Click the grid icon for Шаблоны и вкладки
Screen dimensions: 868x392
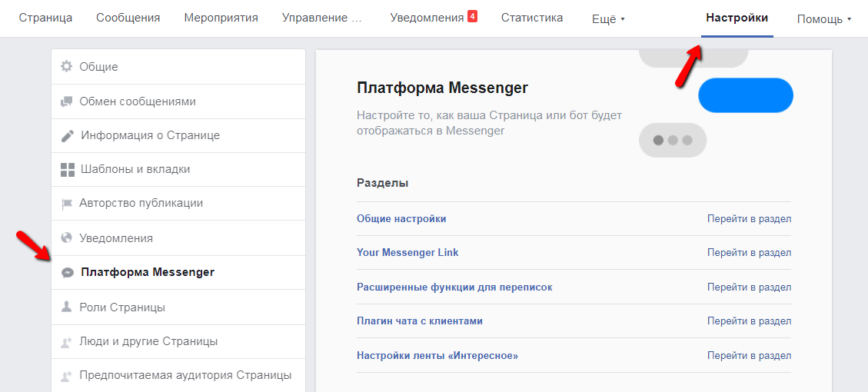pyautogui.click(x=67, y=169)
